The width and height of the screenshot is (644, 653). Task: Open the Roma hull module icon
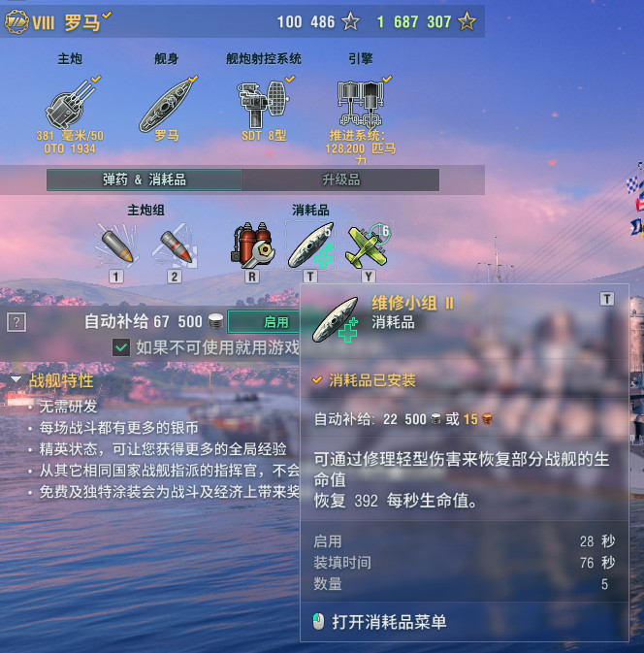(x=166, y=105)
